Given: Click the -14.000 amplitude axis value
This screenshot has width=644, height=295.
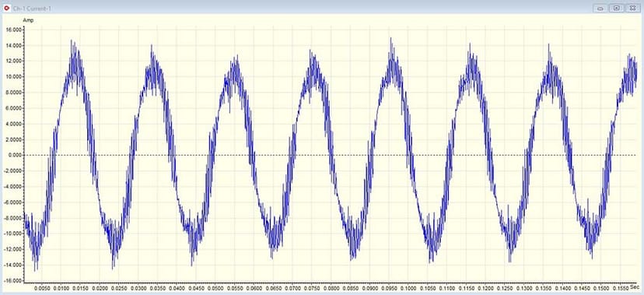Looking at the screenshot, I should click(x=12, y=265).
